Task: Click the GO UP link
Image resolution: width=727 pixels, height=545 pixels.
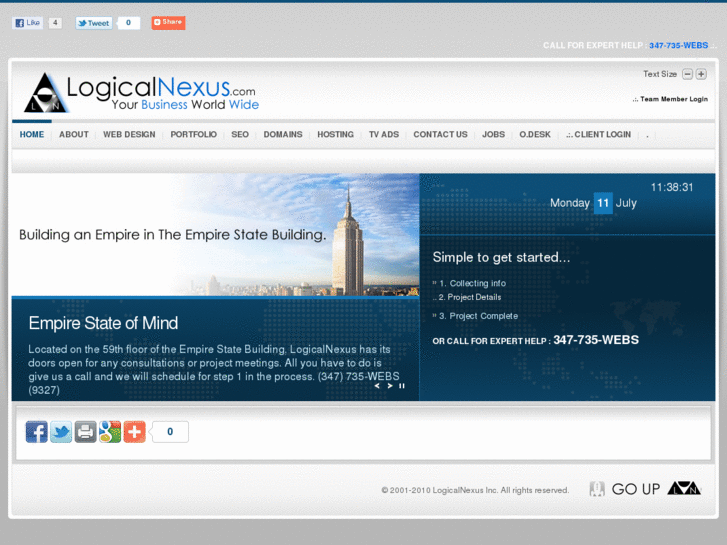Action: tap(636, 489)
